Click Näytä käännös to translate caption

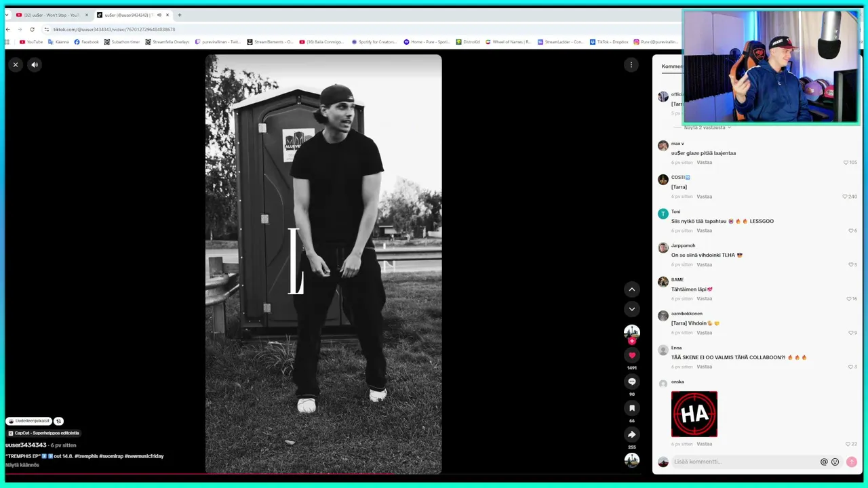pos(22,465)
